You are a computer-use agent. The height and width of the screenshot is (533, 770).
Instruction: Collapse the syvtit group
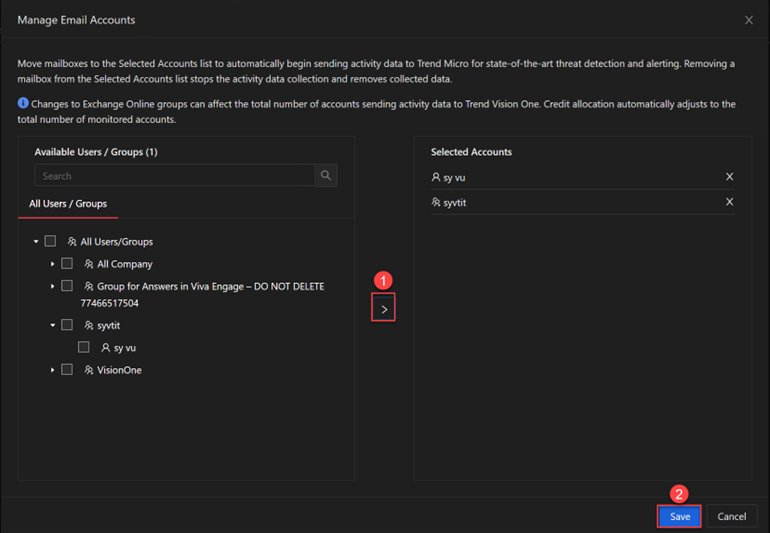[x=52, y=325]
